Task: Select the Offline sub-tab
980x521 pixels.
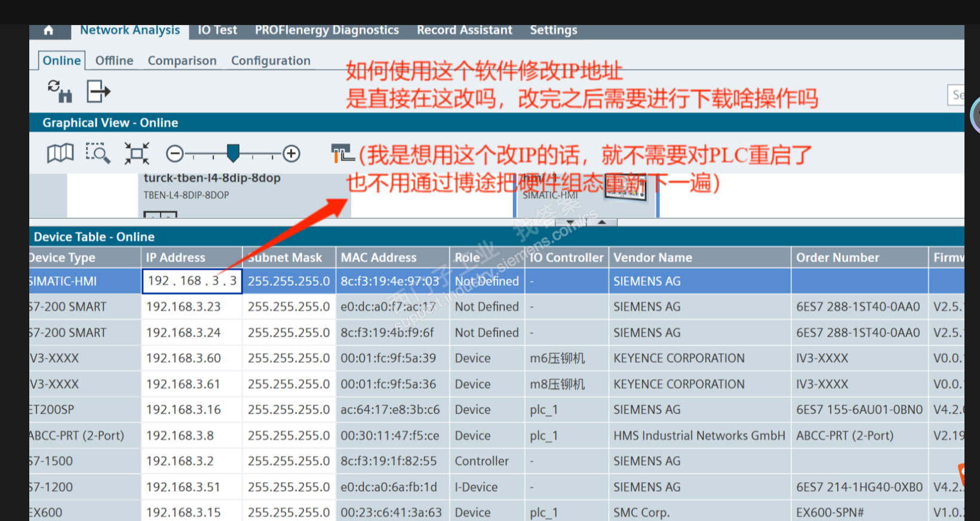Action: [x=114, y=61]
